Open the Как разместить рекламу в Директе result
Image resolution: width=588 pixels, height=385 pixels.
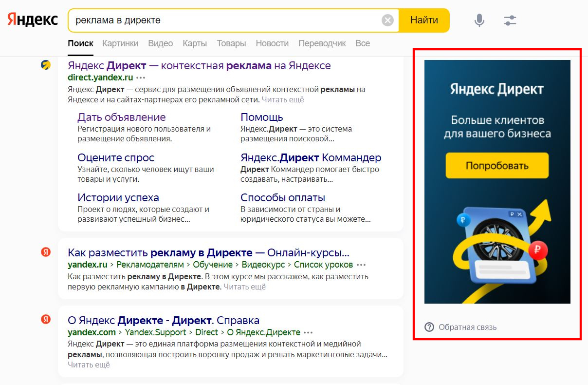coord(208,252)
